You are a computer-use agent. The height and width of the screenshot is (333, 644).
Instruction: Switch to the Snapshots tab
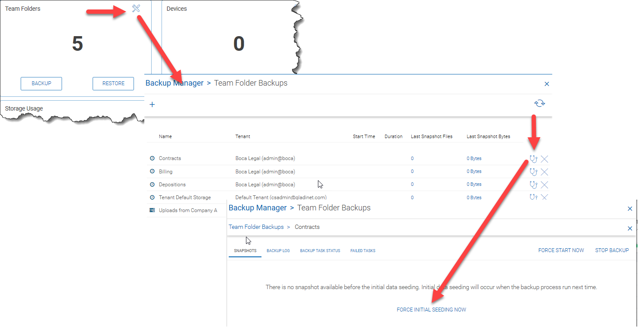[245, 251]
